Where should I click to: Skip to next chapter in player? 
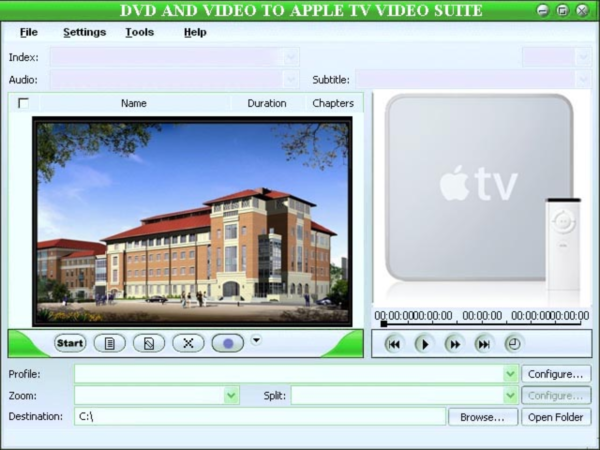[483, 344]
